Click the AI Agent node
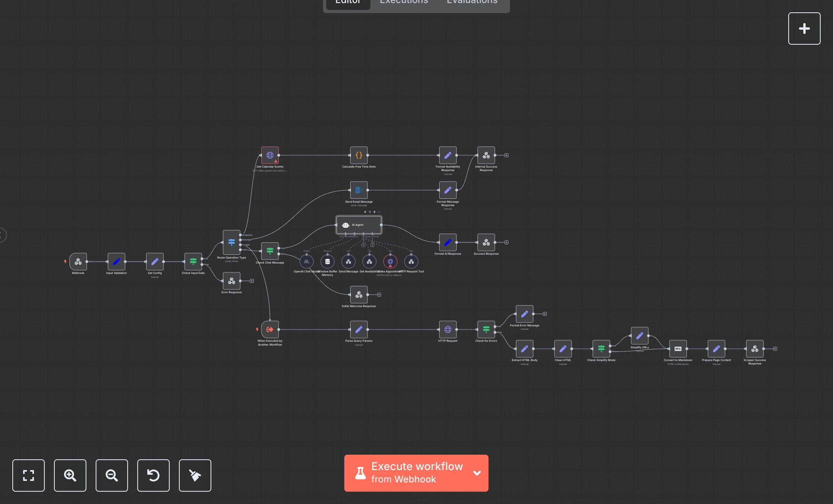Viewport: 833px width, 504px height. tap(359, 225)
